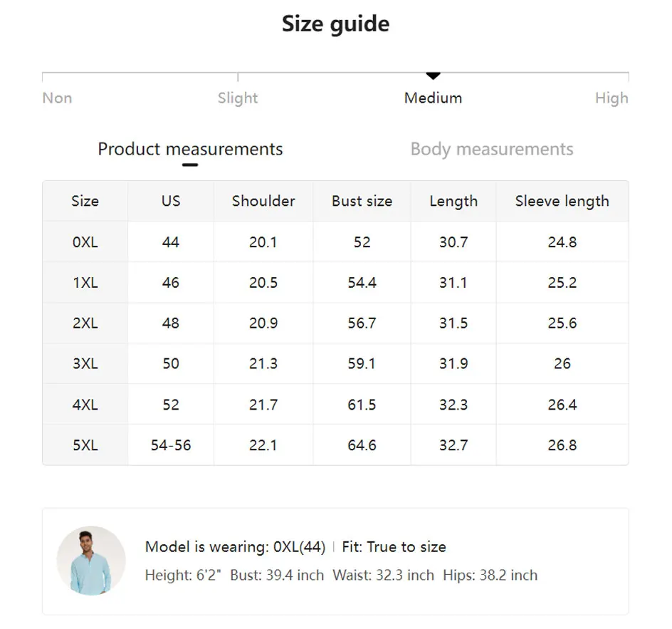Click the 0XL size row
This screenshot has width=672, height=629.
(335, 241)
